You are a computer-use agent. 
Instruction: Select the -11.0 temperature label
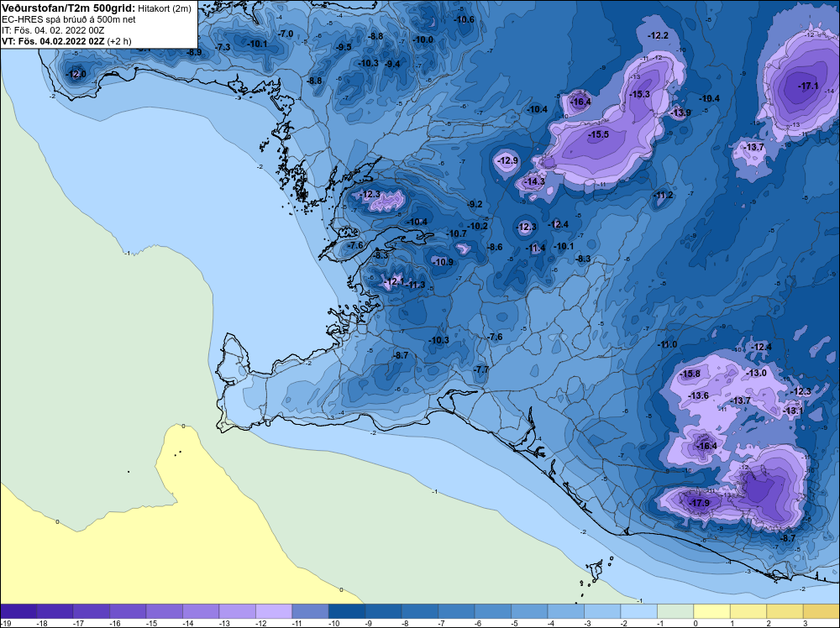click(x=668, y=344)
